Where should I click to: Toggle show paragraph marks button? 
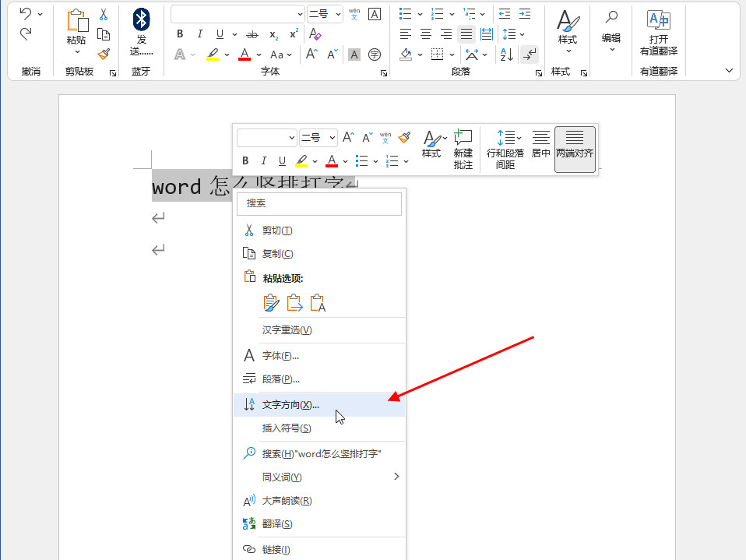(x=530, y=55)
